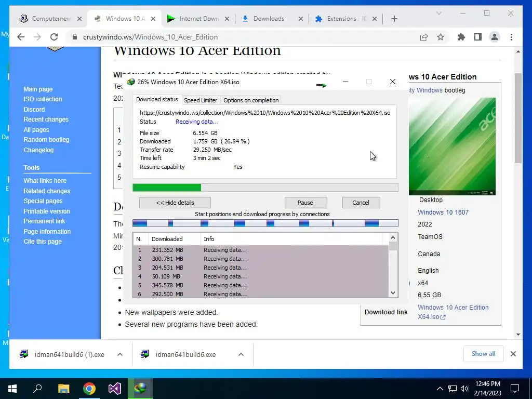This screenshot has width=532, height=399.
Task: Go back using Chrome's back arrow
Action: coord(21,37)
